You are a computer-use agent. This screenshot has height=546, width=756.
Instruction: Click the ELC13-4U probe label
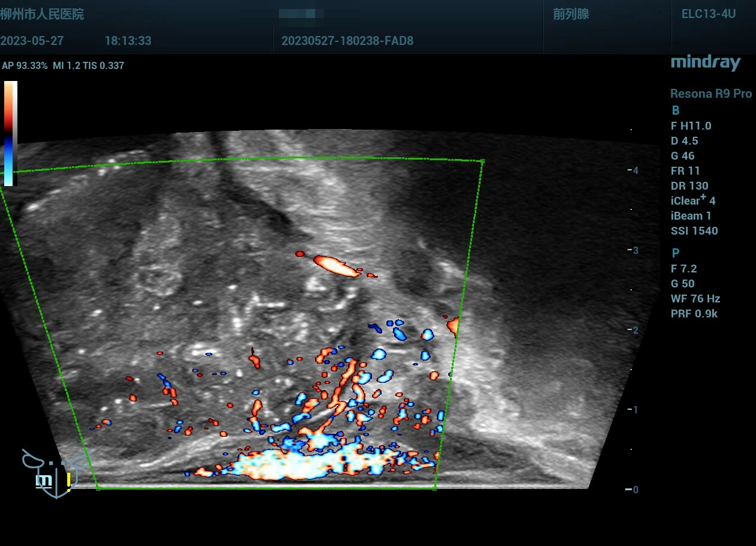708,14
